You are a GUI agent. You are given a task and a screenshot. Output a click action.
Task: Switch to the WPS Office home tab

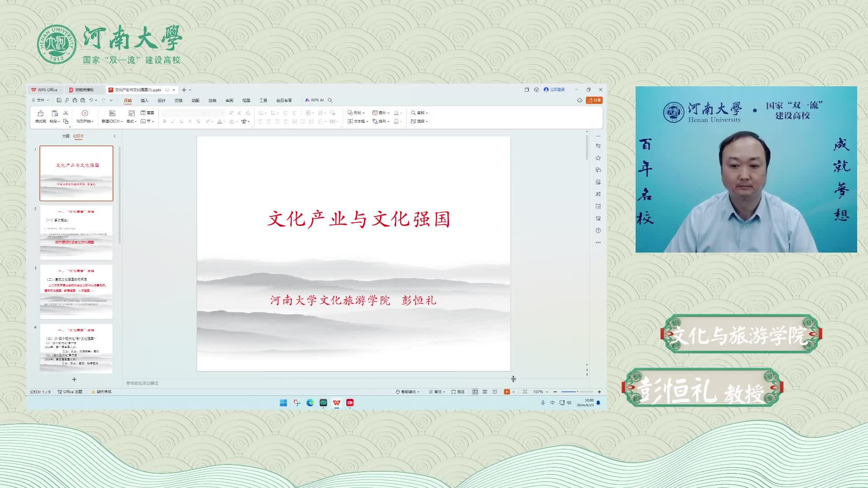click(45, 89)
